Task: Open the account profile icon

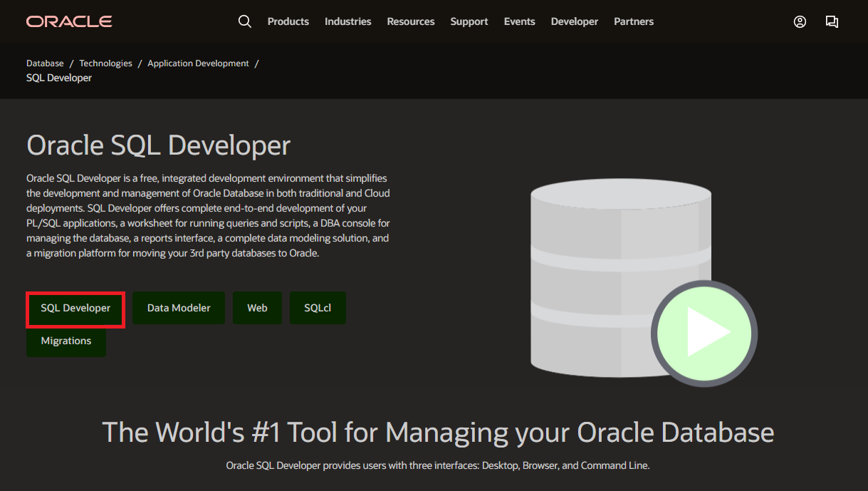Action: (x=800, y=21)
